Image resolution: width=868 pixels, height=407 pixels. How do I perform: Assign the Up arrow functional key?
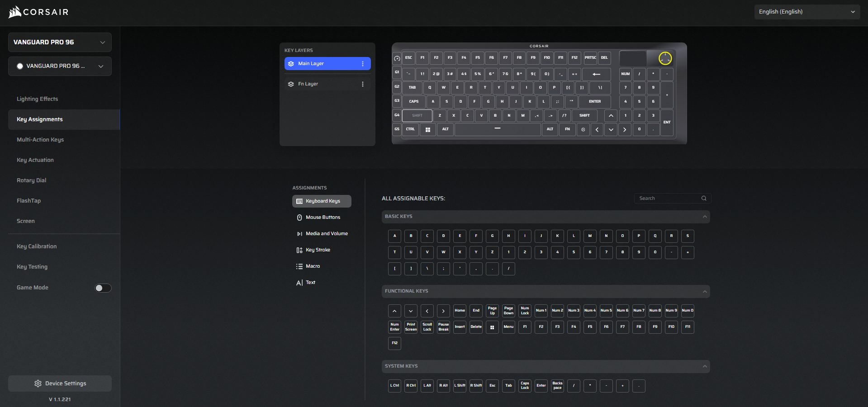(394, 311)
